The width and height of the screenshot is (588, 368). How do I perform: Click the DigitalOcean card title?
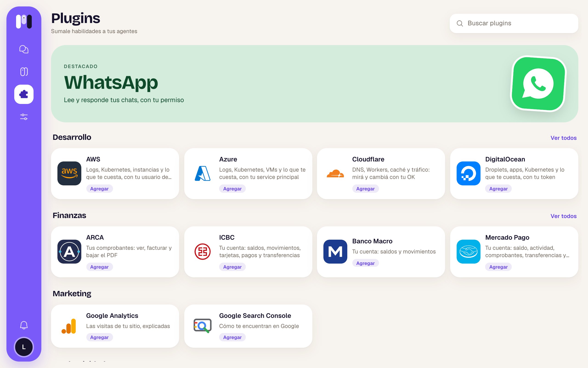[505, 159]
